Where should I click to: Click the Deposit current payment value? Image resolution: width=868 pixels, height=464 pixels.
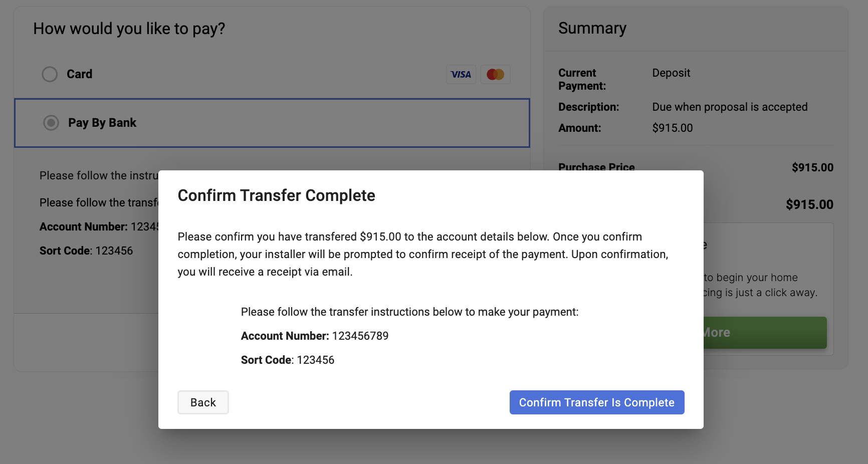(671, 73)
